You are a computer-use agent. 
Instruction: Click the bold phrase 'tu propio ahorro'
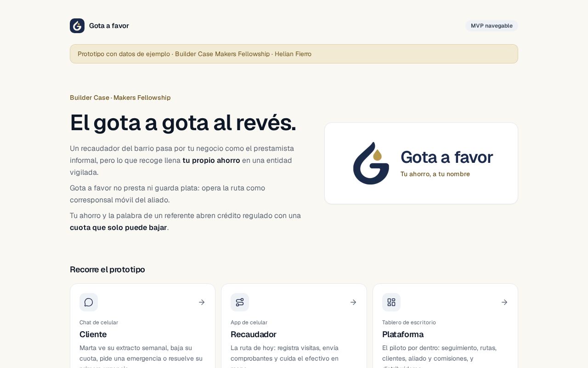tap(211, 161)
